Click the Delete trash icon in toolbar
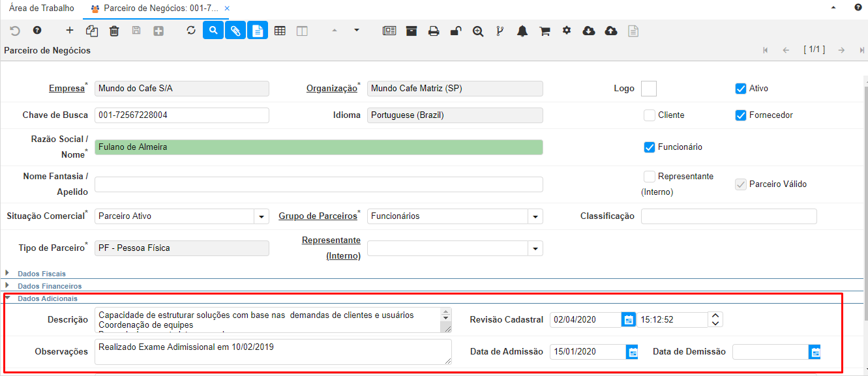Screen dimensions: 868x376 tap(114, 31)
